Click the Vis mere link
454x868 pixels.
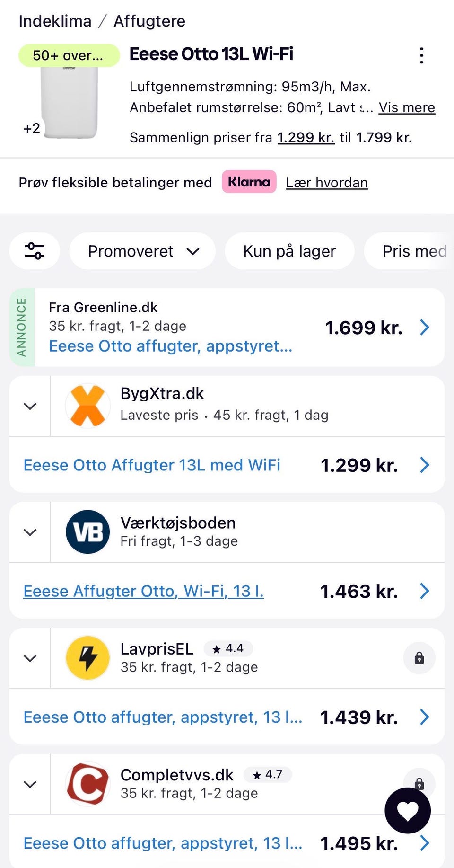(x=407, y=107)
